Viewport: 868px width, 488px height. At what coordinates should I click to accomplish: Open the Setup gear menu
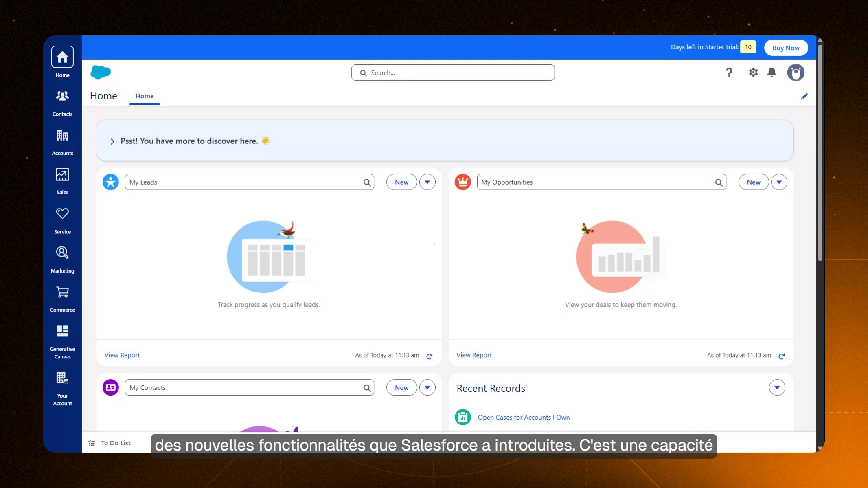click(753, 72)
